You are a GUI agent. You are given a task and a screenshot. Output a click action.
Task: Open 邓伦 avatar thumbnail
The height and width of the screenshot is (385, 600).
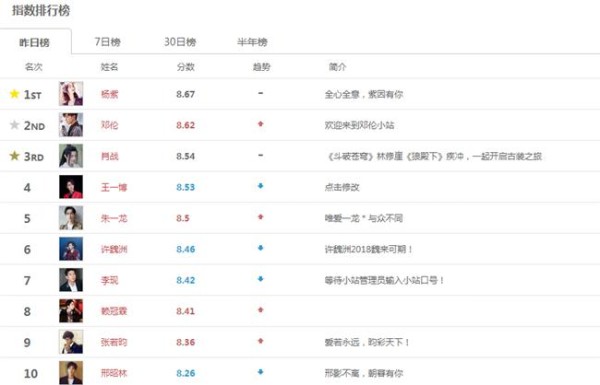71,125
